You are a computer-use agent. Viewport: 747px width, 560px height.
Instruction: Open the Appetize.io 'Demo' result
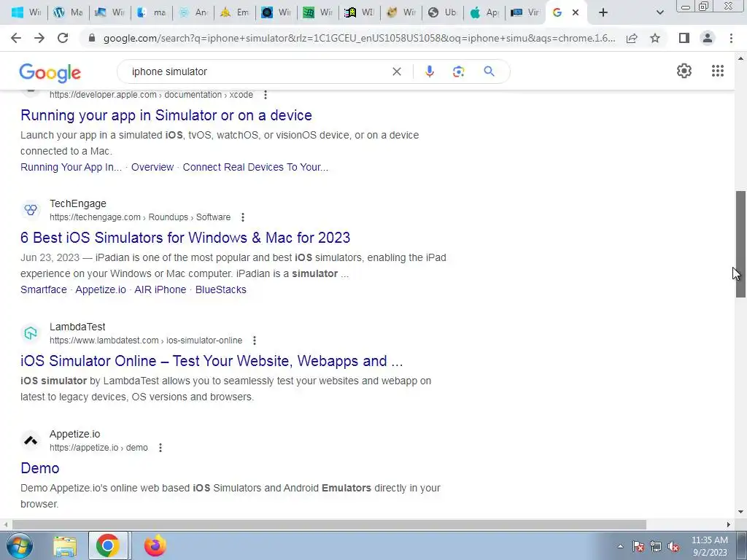point(40,468)
